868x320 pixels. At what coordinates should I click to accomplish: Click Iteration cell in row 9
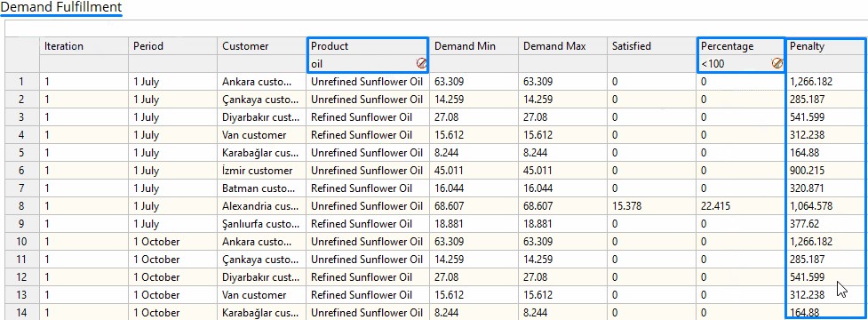tap(84, 224)
